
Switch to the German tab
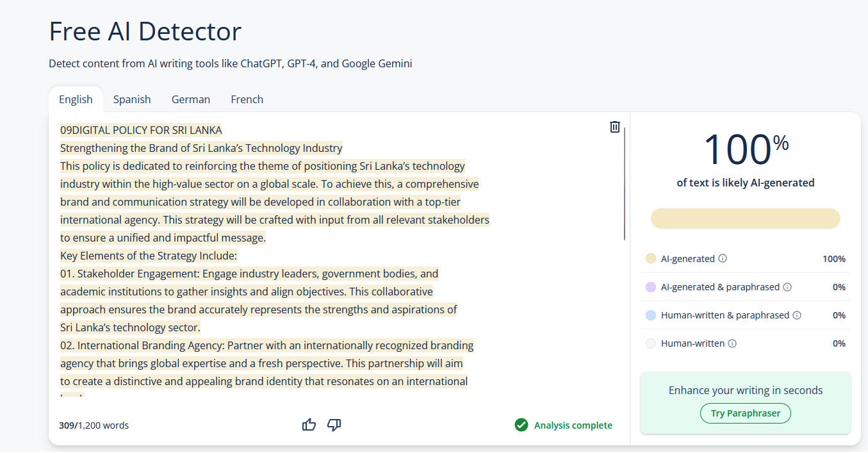191,99
